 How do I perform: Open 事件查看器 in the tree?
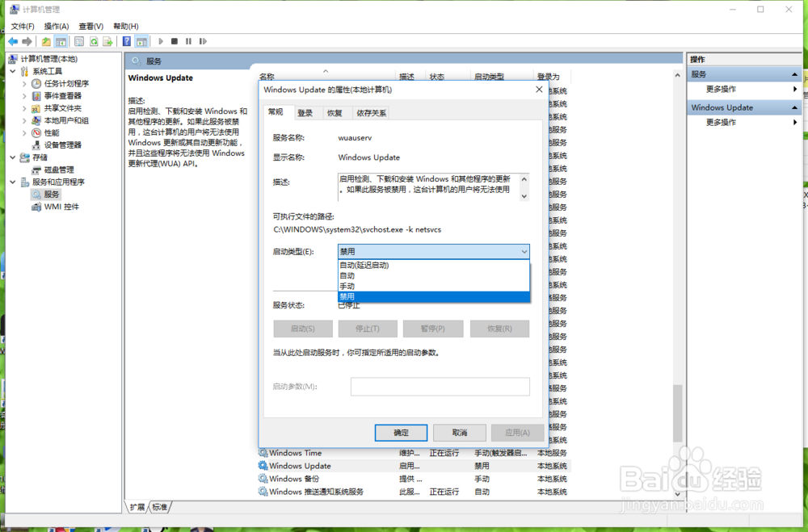coord(62,96)
